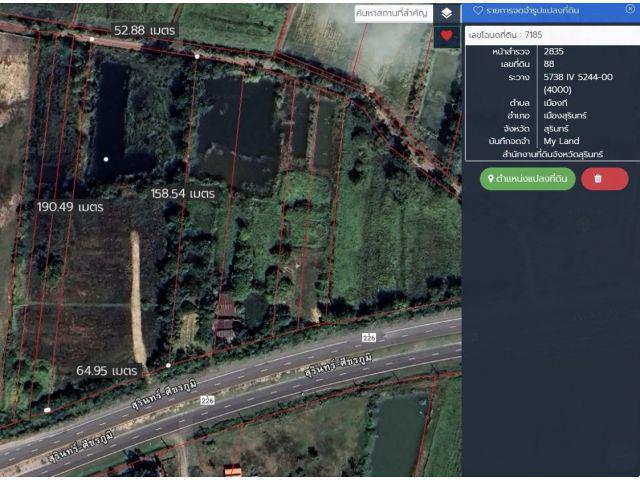Click the 52.88 meter measurement label
Screen dimensions: 640x480
[x=144, y=30]
